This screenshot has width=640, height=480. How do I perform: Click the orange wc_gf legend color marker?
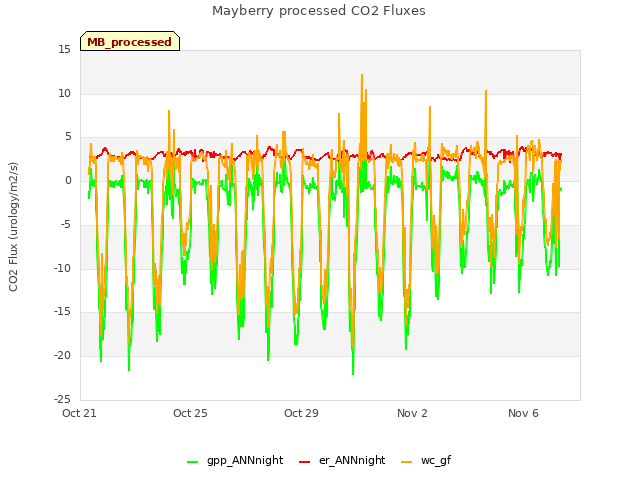click(407, 462)
